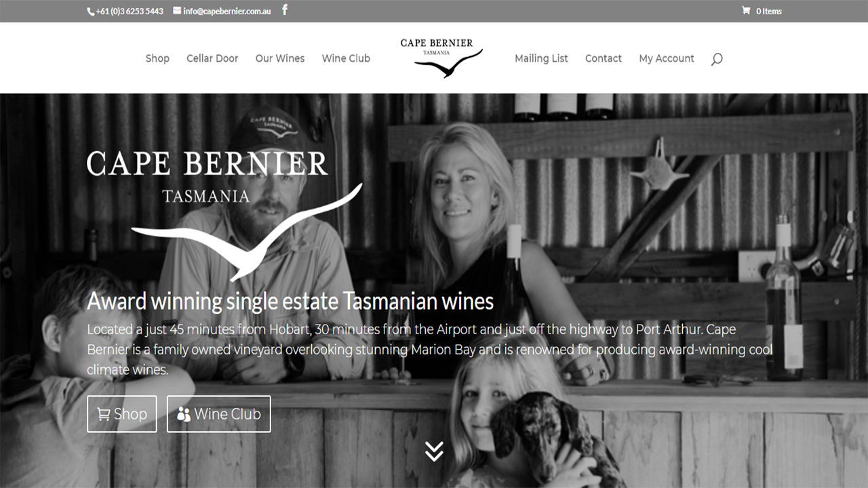The width and height of the screenshot is (868, 488).
Task: Click the double chevron scroll-down arrow
Action: [x=434, y=451]
